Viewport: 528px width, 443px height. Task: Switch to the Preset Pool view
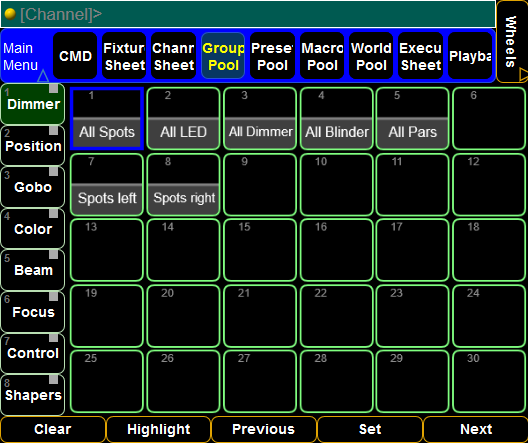(272, 56)
